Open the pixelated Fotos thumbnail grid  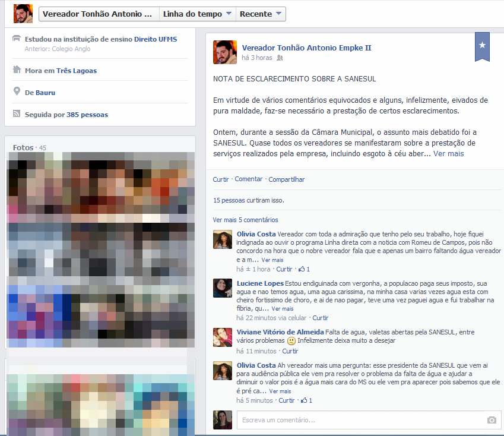click(x=100, y=249)
